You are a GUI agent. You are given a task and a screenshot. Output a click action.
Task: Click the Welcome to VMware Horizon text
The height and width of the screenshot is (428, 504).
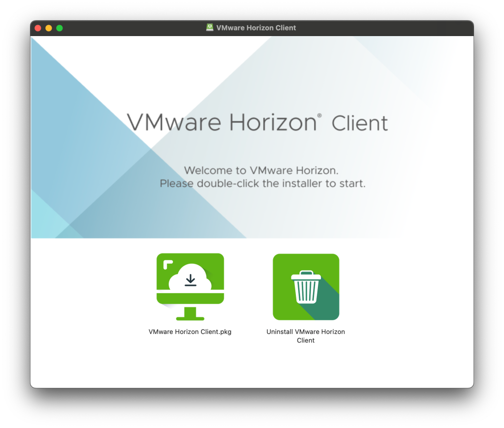261,171
